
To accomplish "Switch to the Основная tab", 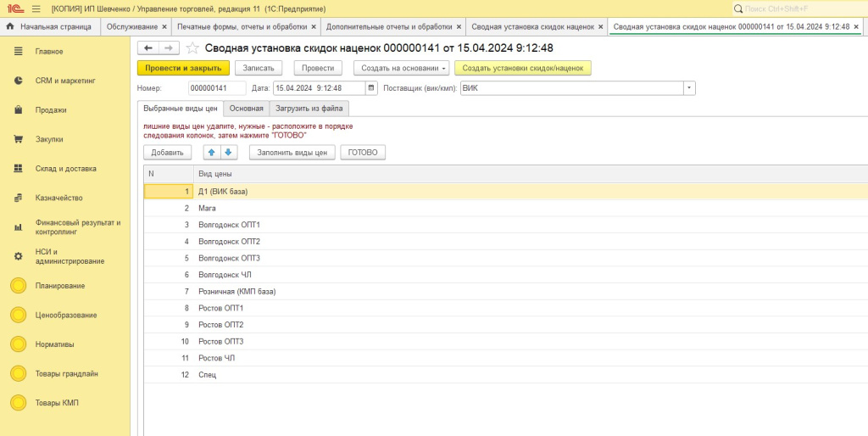I will 246,109.
